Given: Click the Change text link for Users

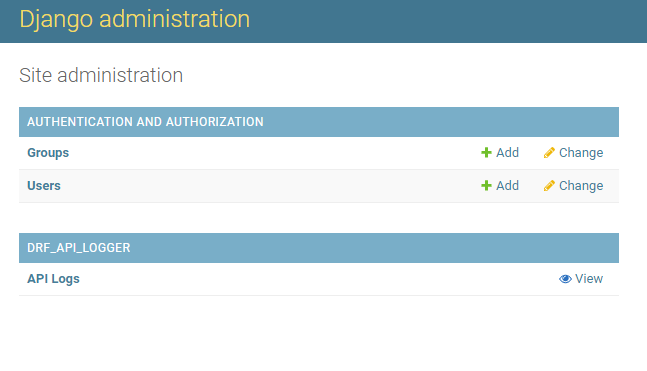Looking at the screenshot, I should point(581,186).
